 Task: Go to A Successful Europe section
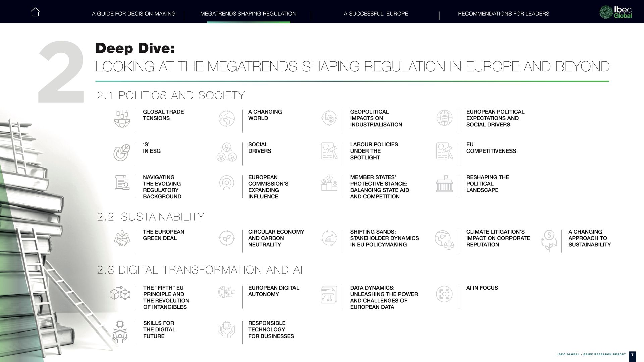click(376, 14)
